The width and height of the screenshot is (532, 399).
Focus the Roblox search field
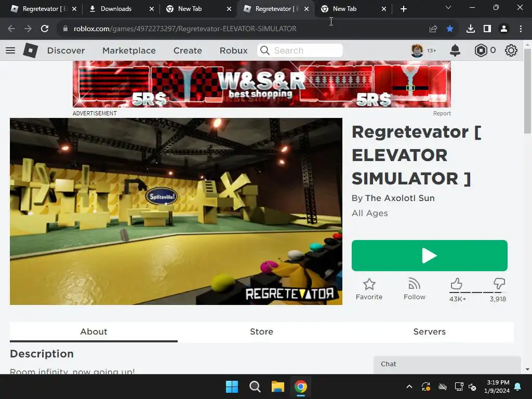tap(300, 50)
